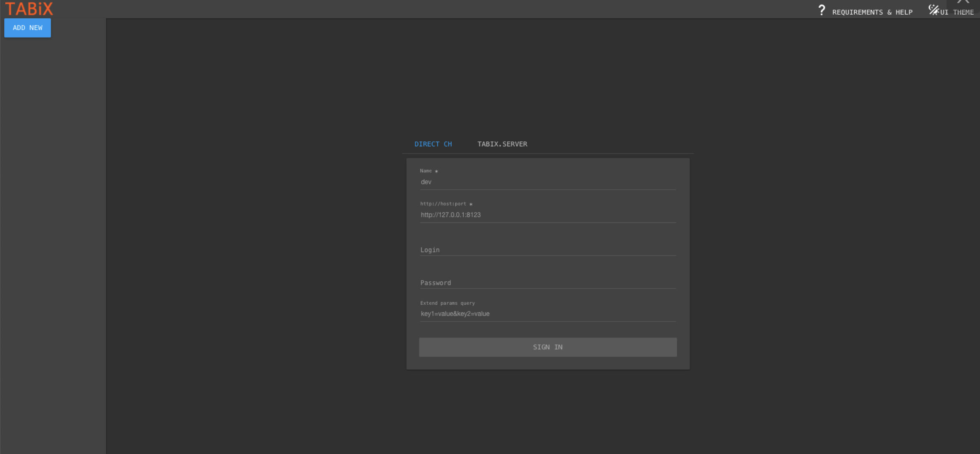
Task: Click the TABiX logo
Action: pyautogui.click(x=29, y=9)
